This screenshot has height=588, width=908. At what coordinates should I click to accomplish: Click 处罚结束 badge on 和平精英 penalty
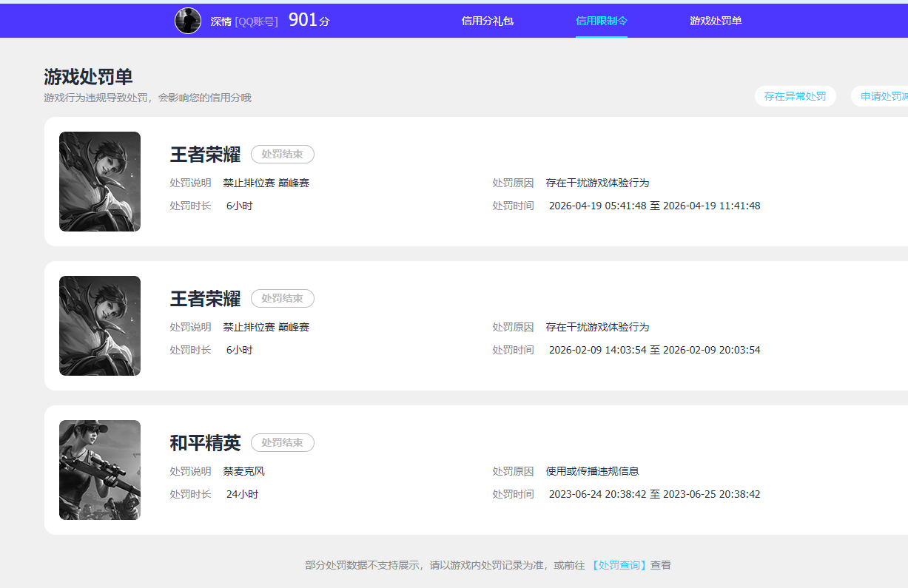[283, 442]
